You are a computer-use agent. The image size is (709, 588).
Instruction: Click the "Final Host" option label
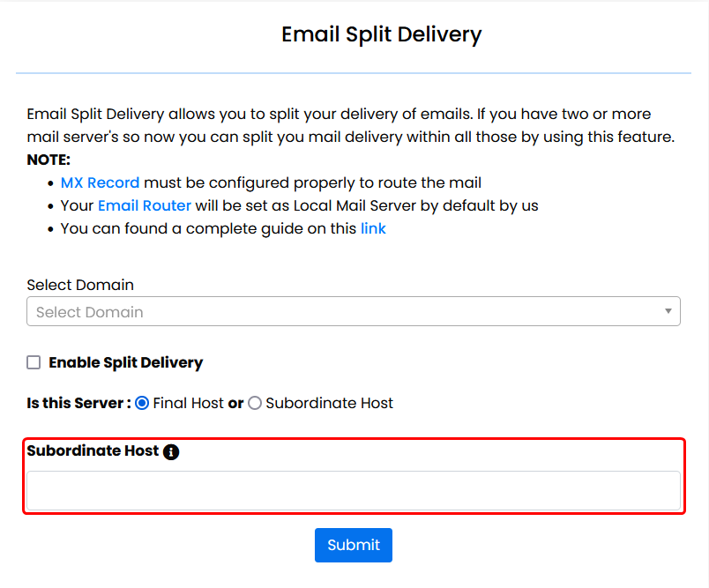tap(188, 403)
